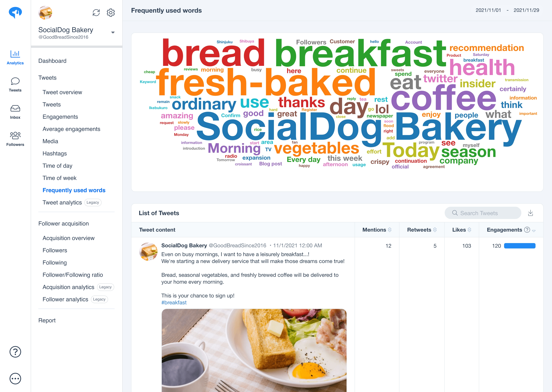Viewport: 552px width, 392px height.
Task: Open the Analytics section icon
Action: [x=15, y=54]
